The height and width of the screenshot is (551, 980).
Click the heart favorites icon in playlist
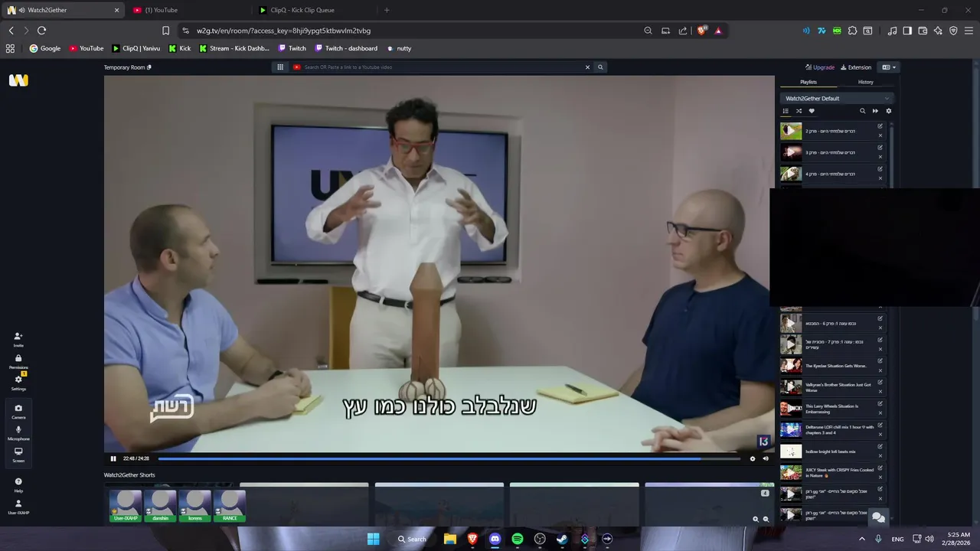(812, 111)
